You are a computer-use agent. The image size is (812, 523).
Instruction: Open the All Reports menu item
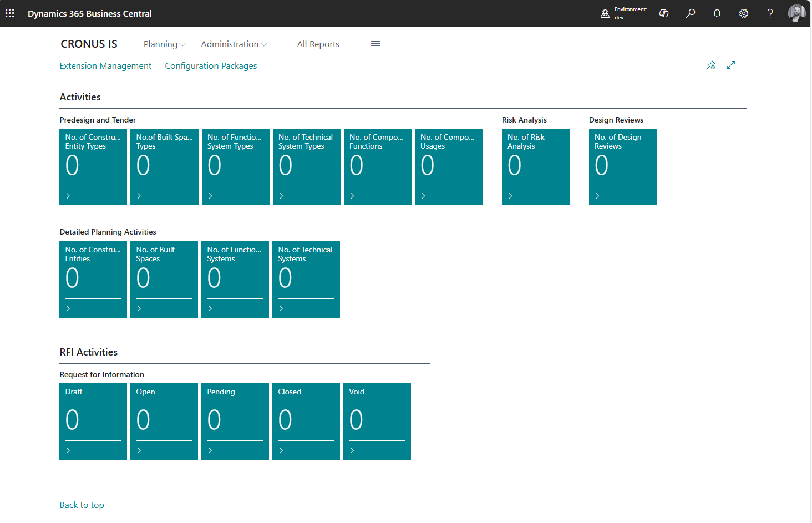click(x=318, y=44)
